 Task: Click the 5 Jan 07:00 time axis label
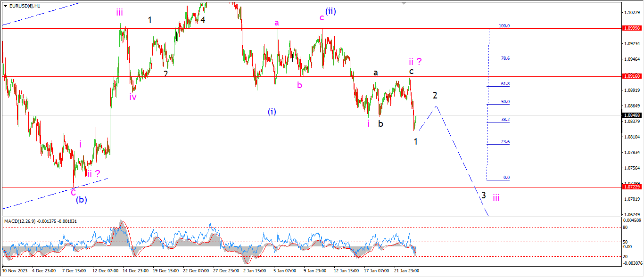pos(285,271)
